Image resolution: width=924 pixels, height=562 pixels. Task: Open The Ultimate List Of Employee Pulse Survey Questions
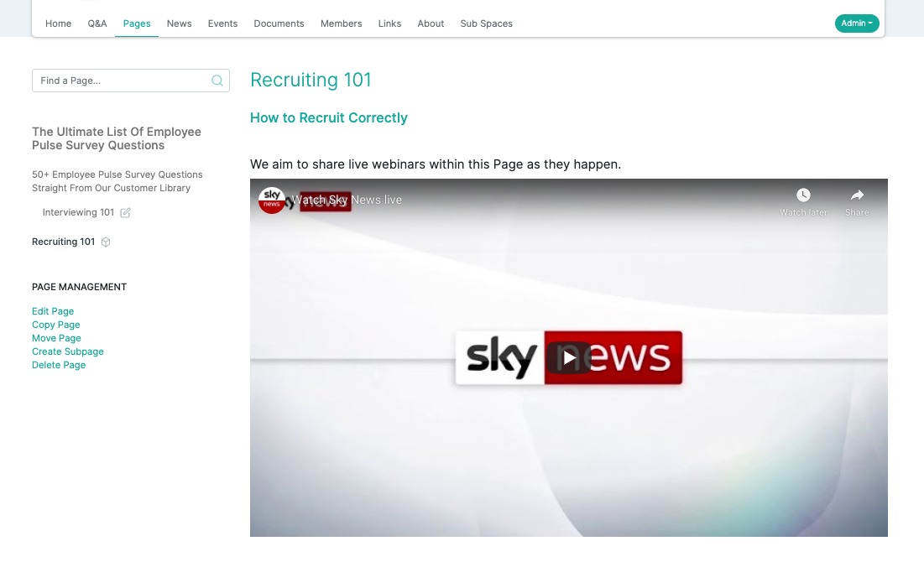(117, 138)
